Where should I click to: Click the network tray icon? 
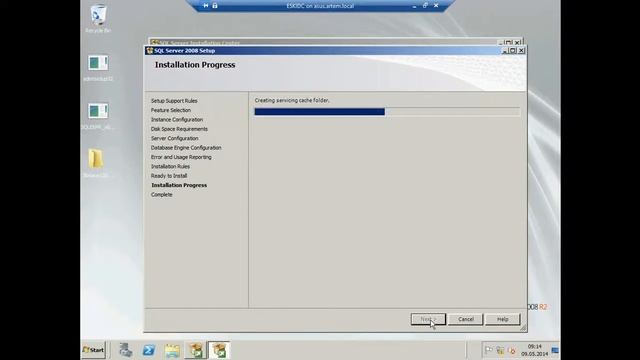point(500,350)
